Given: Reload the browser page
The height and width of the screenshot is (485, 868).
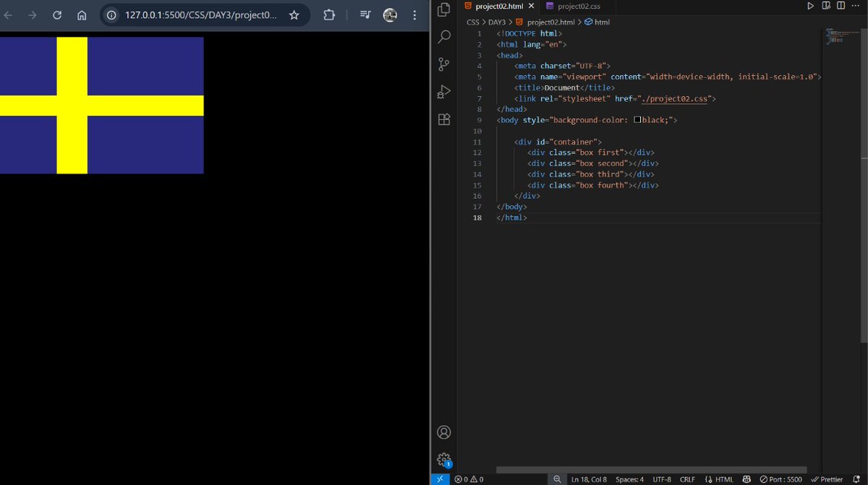Looking at the screenshot, I should pos(56,15).
